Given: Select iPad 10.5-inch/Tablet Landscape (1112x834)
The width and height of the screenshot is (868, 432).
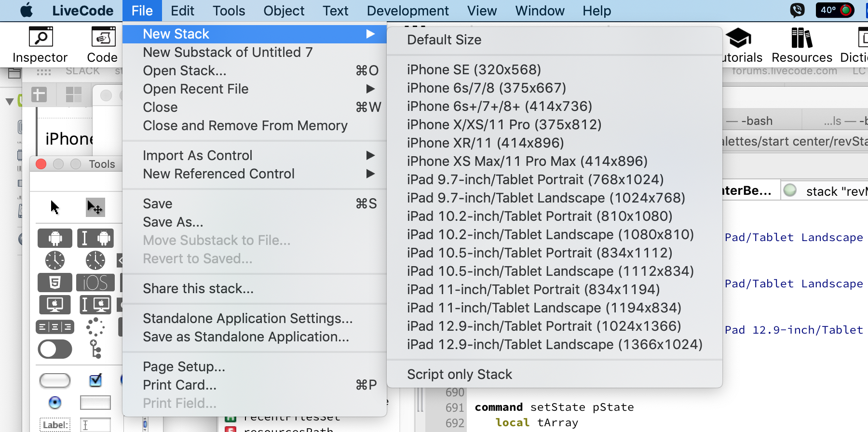Looking at the screenshot, I should pos(555,271).
